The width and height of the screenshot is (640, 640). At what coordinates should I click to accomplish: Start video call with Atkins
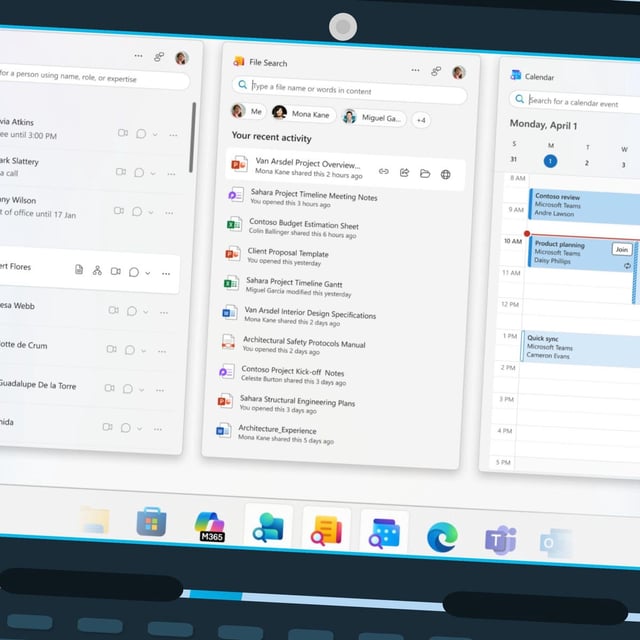point(123,133)
